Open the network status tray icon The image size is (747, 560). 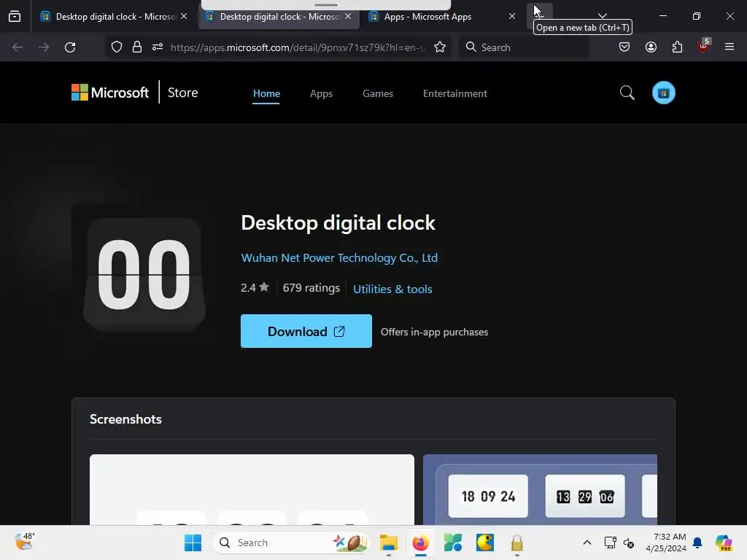611,542
